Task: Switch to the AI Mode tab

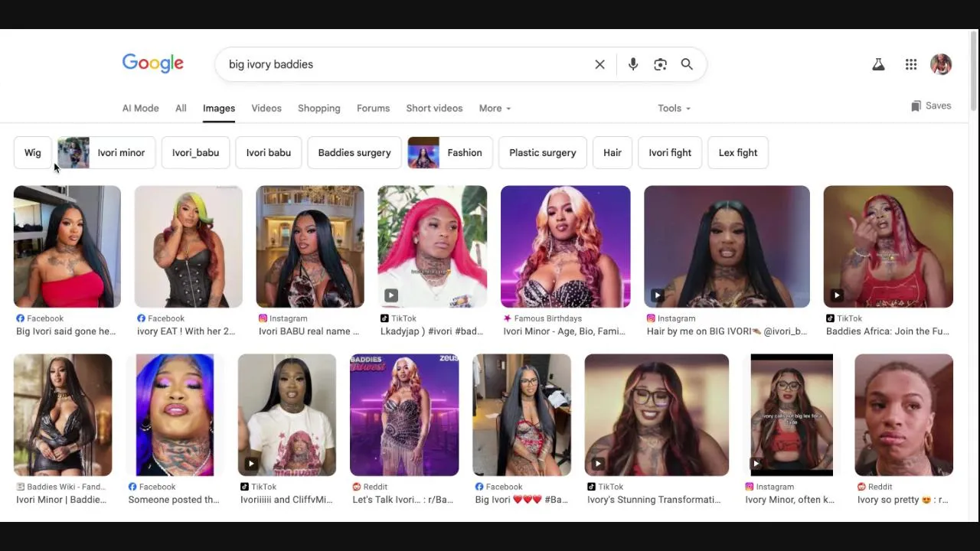Action: point(141,108)
